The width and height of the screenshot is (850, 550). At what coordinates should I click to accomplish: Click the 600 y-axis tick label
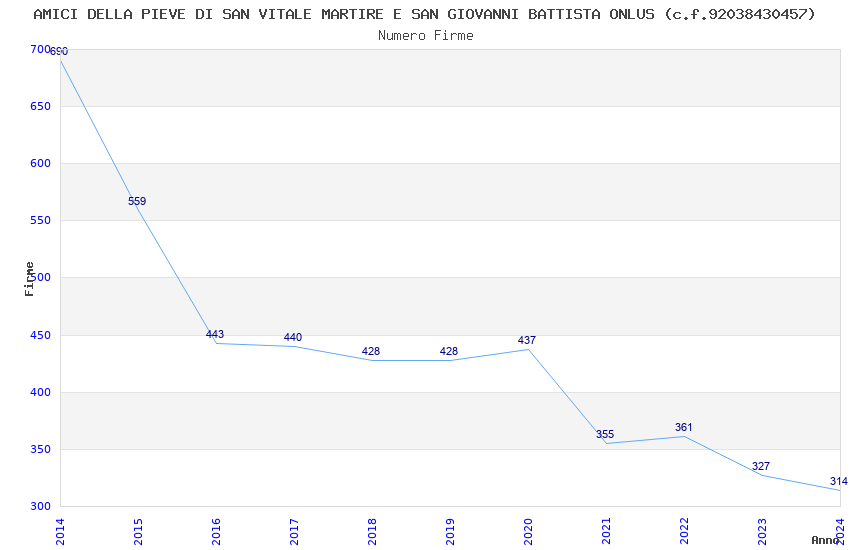click(41, 163)
